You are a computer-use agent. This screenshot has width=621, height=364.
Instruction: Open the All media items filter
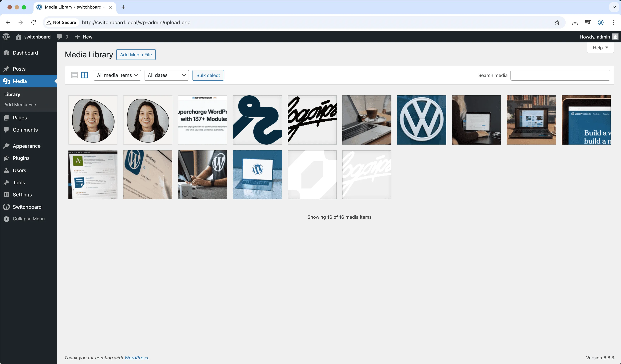coord(117,75)
